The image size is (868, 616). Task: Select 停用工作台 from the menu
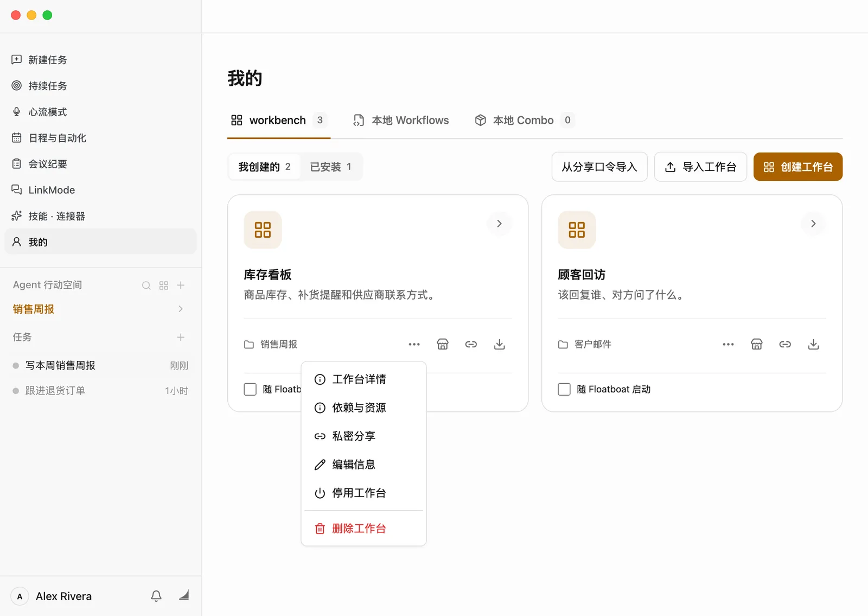coord(363,493)
